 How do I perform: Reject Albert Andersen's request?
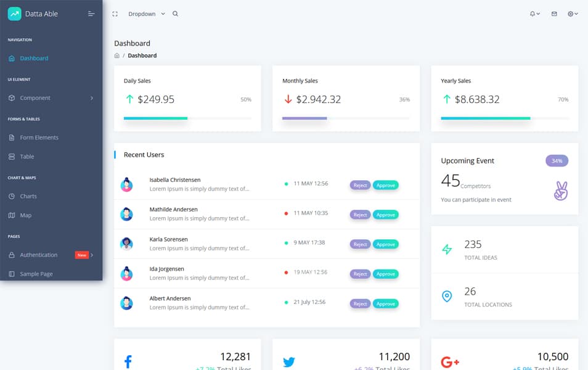point(360,303)
